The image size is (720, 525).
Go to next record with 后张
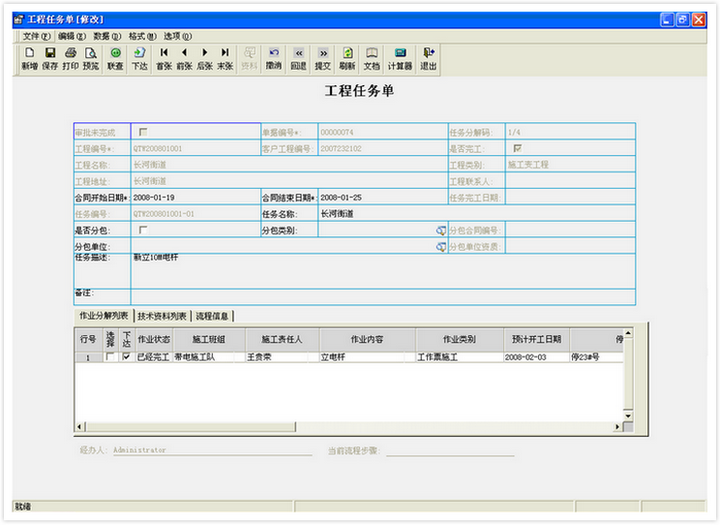[204, 59]
